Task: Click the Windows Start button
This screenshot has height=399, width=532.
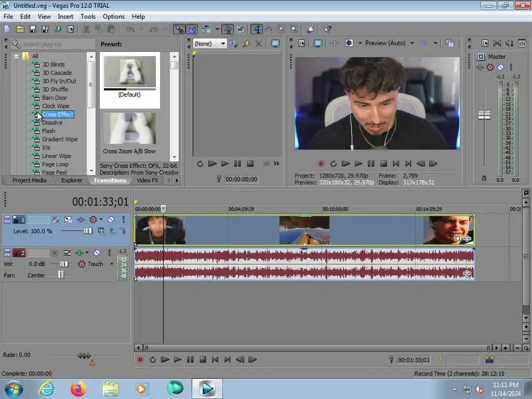Action: pos(14,389)
